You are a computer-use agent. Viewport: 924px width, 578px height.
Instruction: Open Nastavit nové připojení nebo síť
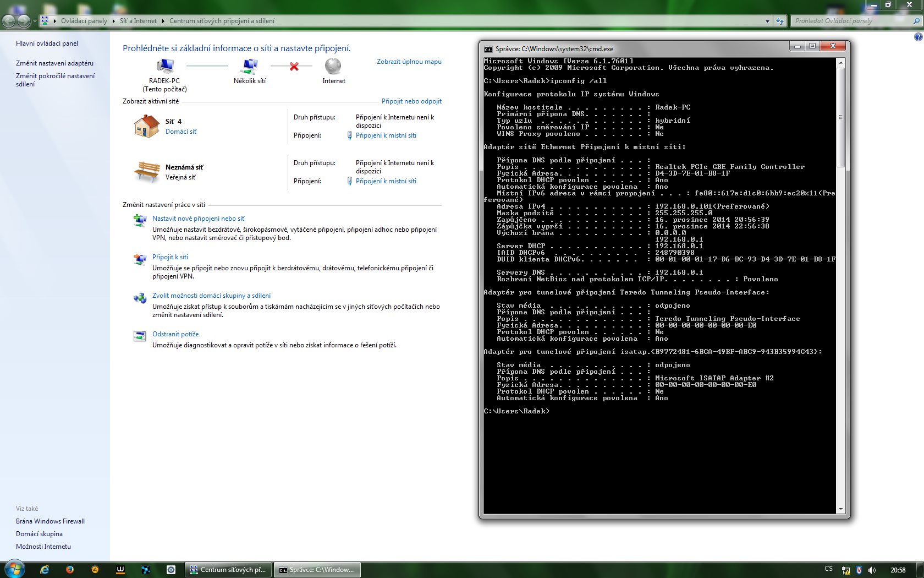click(x=198, y=219)
